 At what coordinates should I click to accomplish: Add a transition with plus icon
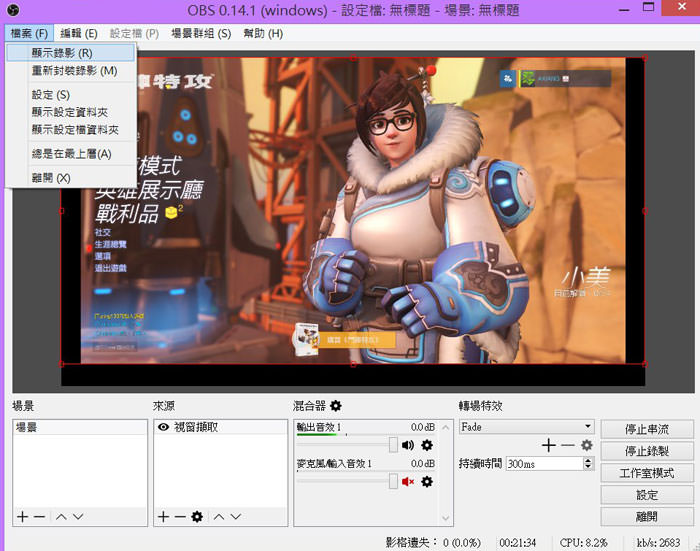click(x=549, y=445)
